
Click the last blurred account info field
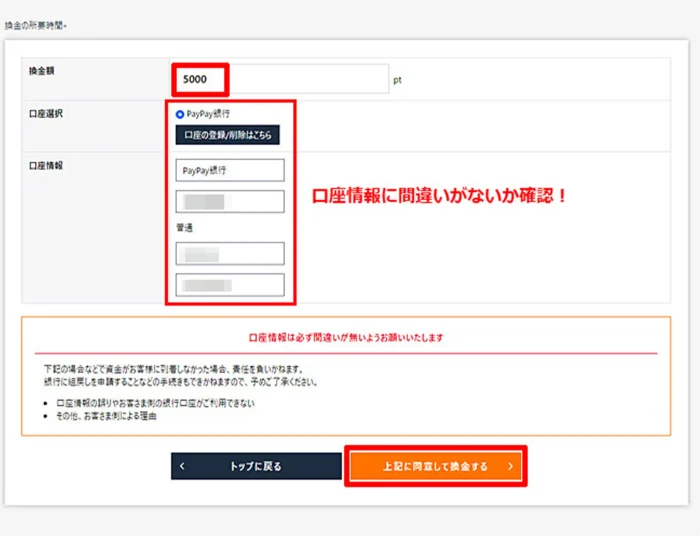click(x=230, y=285)
